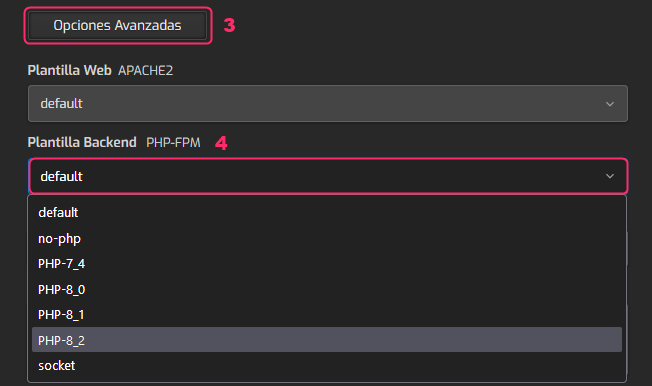The width and height of the screenshot is (652, 386).
Task: Select the highlighted PHP-8_2 option
Action: [x=327, y=340]
